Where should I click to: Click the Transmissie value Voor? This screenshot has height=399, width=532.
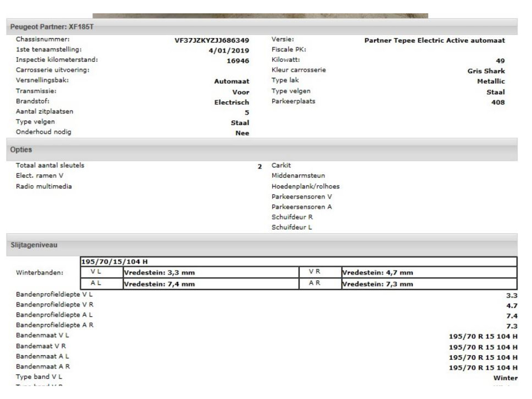pos(241,92)
